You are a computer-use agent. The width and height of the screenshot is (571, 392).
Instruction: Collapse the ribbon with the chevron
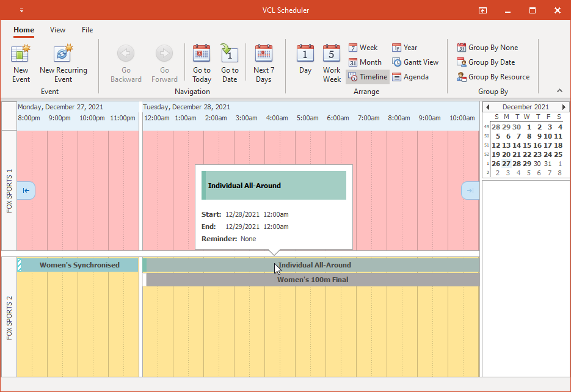tap(559, 90)
